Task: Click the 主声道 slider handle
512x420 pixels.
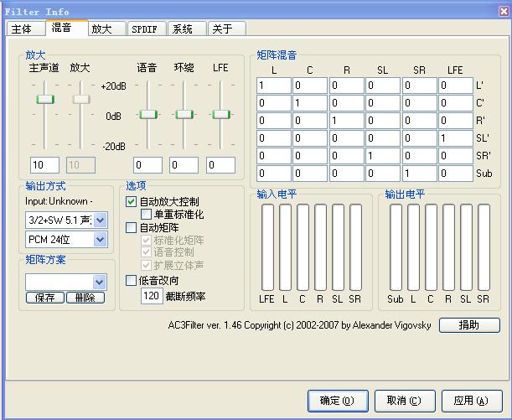Action: click(45, 99)
